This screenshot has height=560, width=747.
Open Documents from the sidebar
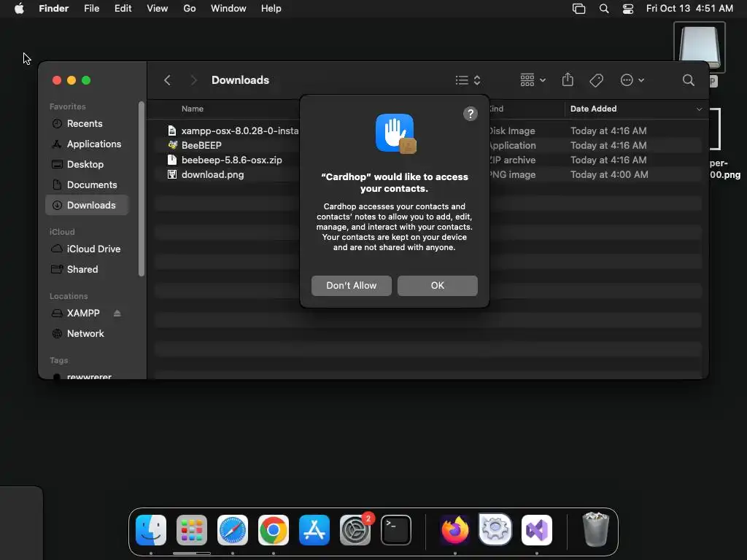pos(86,184)
